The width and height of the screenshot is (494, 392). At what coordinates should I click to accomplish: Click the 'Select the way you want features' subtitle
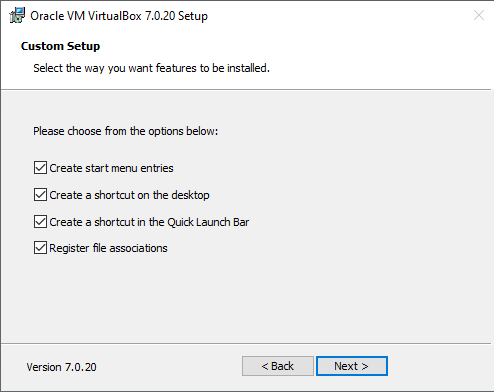click(x=151, y=68)
